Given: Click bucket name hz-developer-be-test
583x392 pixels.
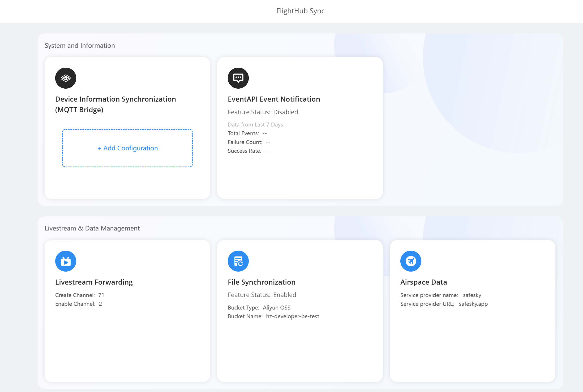Looking at the screenshot, I should [x=293, y=316].
